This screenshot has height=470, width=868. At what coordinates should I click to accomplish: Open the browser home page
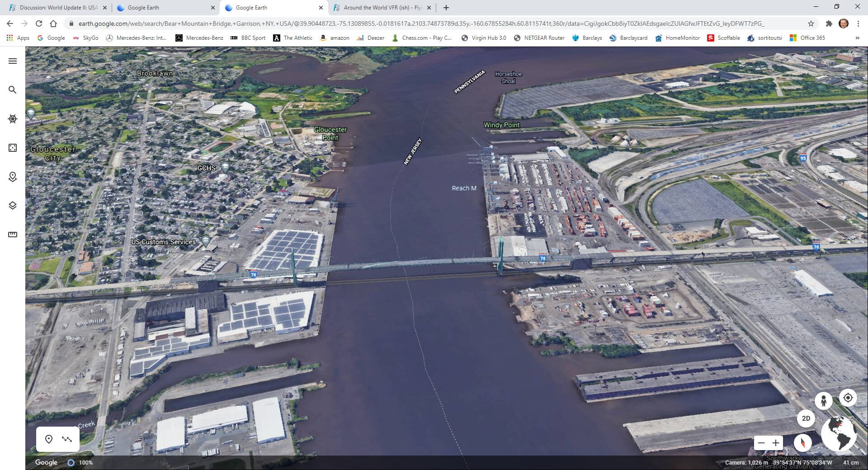(53, 23)
